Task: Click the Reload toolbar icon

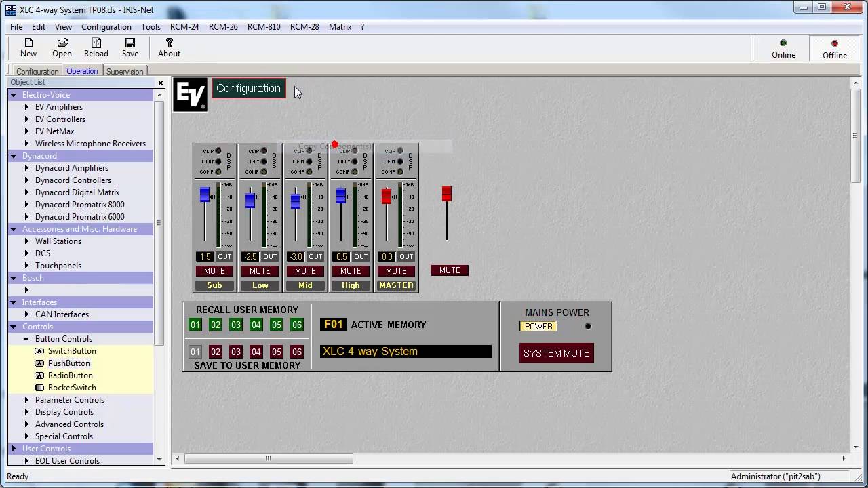Action: [x=96, y=43]
